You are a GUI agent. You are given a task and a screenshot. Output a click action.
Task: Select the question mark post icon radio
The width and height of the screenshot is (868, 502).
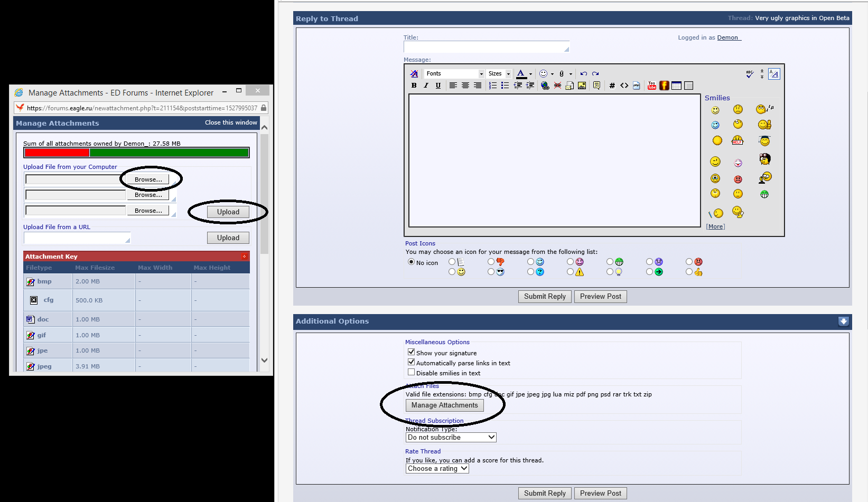pyautogui.click(x=530, y=272)
